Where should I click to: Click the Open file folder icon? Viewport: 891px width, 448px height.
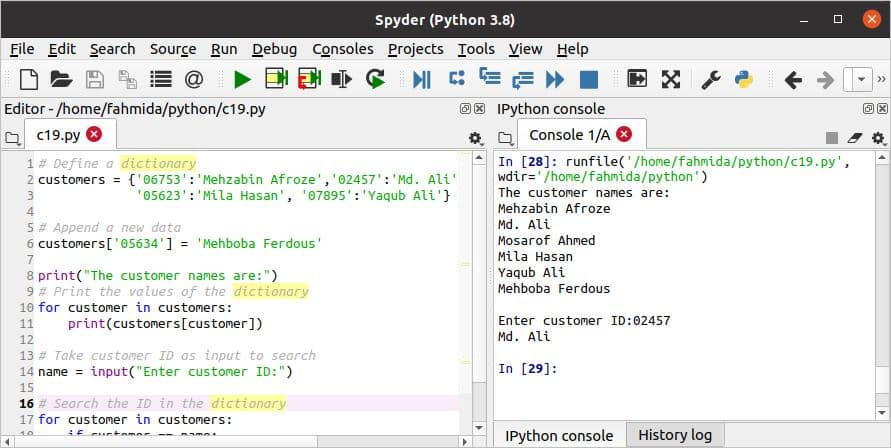[61, 79]
